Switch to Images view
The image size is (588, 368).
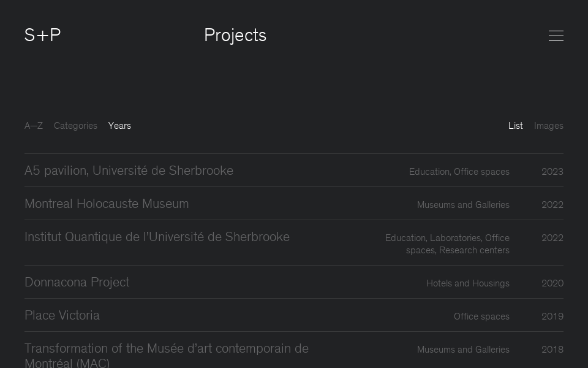pos(548,126)
